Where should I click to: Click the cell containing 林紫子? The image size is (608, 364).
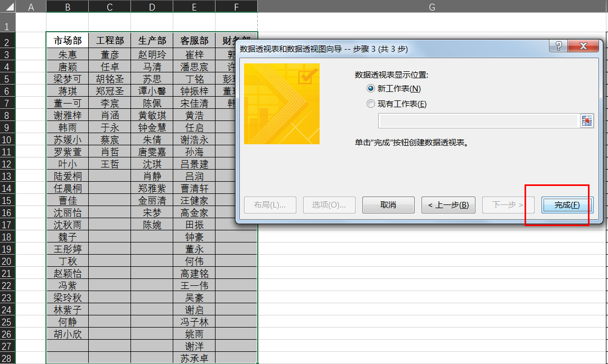68,310
